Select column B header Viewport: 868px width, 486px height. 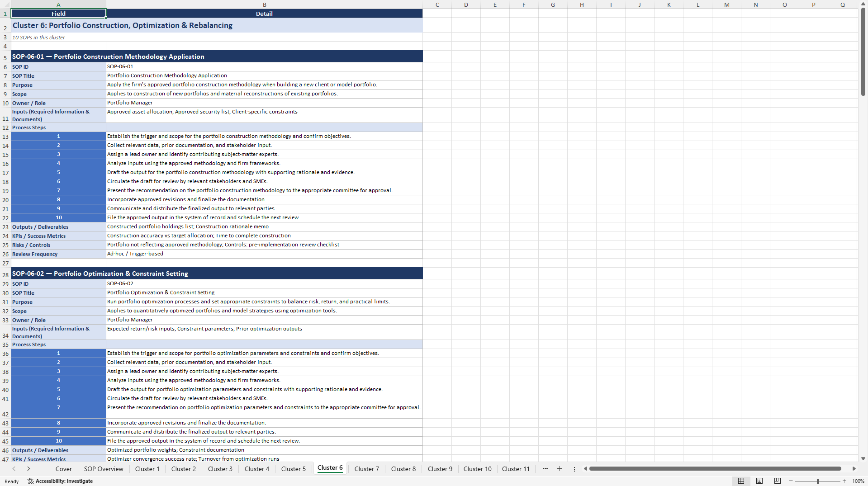pos(264,5)
